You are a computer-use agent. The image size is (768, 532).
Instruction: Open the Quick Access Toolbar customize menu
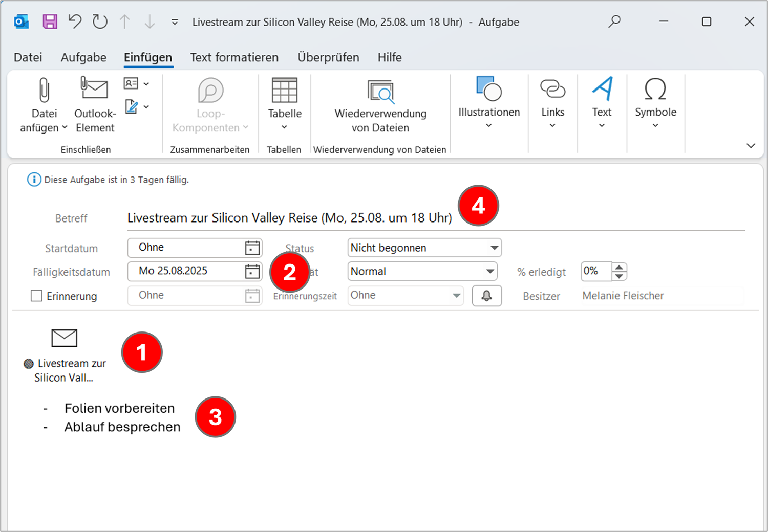point(175,22)
